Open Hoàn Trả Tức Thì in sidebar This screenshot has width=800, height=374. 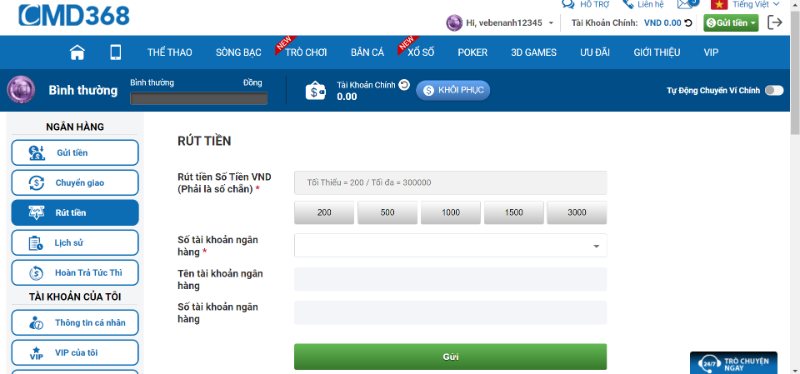(75, 273)
